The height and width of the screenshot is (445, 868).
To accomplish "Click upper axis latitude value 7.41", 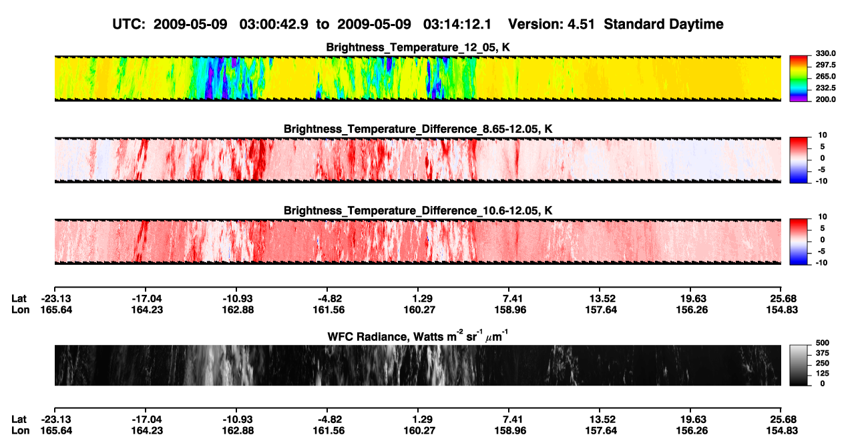I will 509,299.
